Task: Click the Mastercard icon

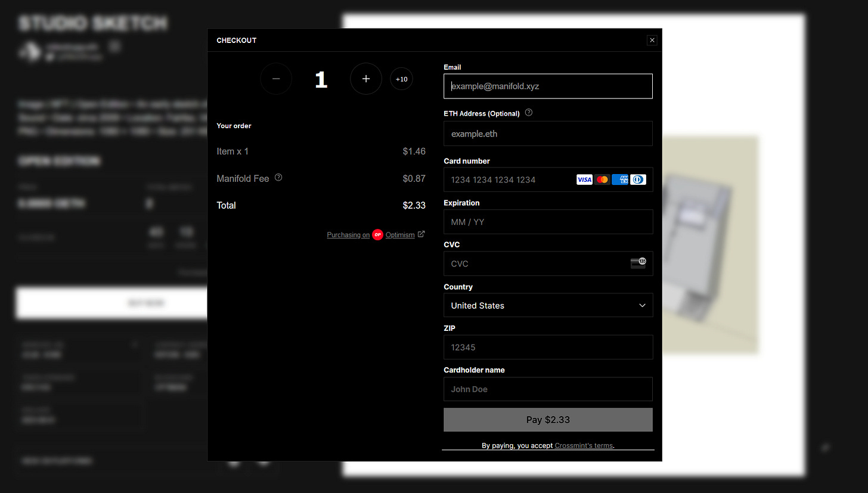Action: point(602,179)
